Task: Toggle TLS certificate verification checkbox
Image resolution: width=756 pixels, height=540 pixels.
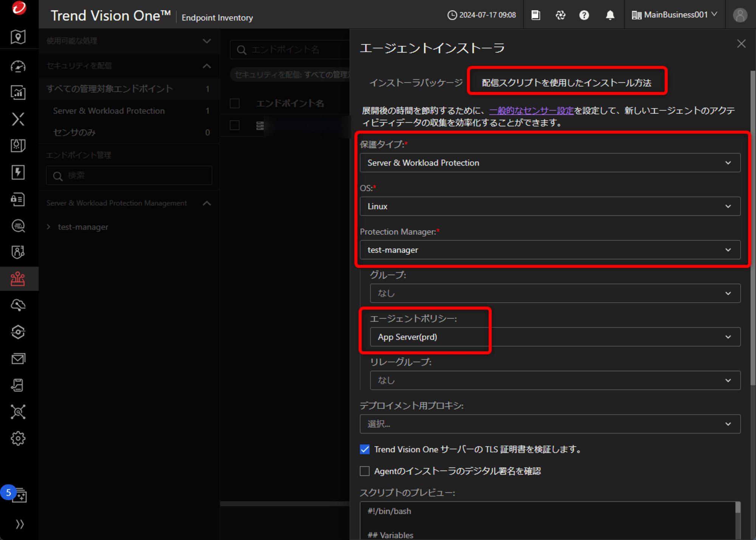Action: click(x=365, y=449)
